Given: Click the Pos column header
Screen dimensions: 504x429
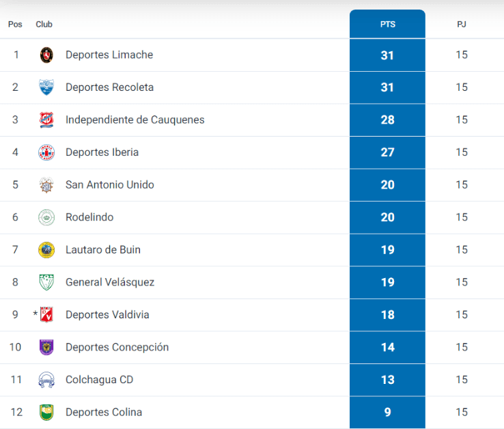Looking at the screenshot, I should tap(15, 25).
